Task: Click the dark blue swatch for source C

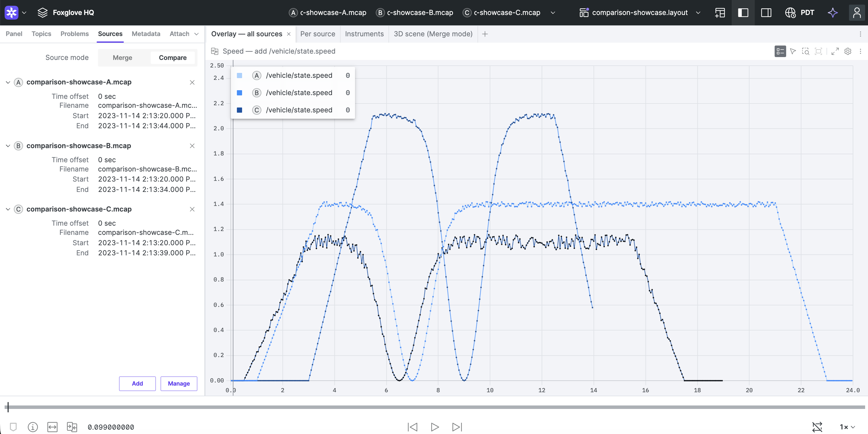Action: pyautogui.click(x=239, y=110)
